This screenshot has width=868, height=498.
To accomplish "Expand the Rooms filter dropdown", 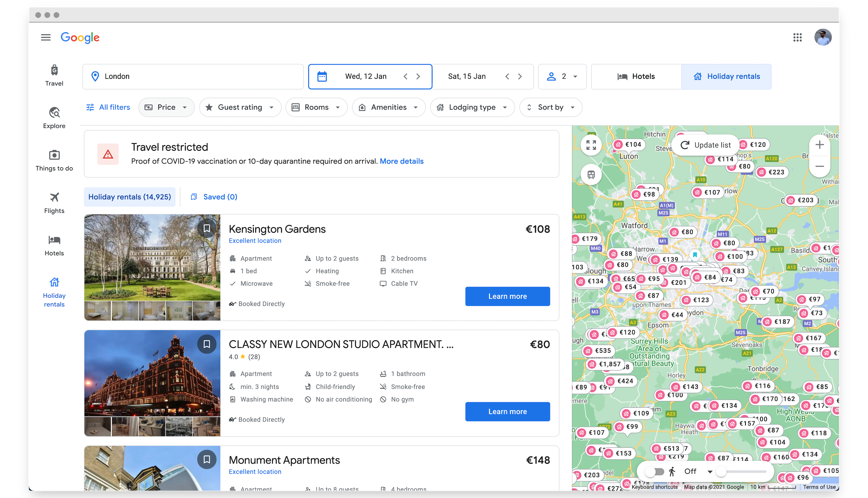I will pos(316,107).
